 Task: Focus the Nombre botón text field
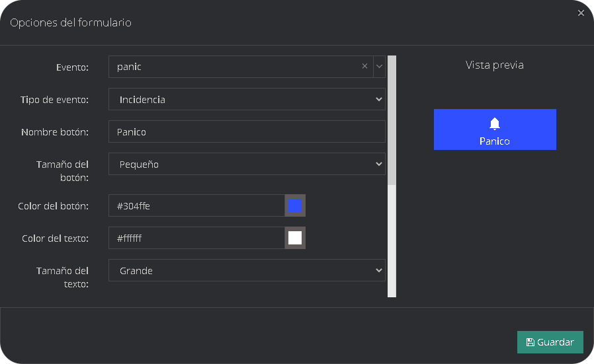247,132
